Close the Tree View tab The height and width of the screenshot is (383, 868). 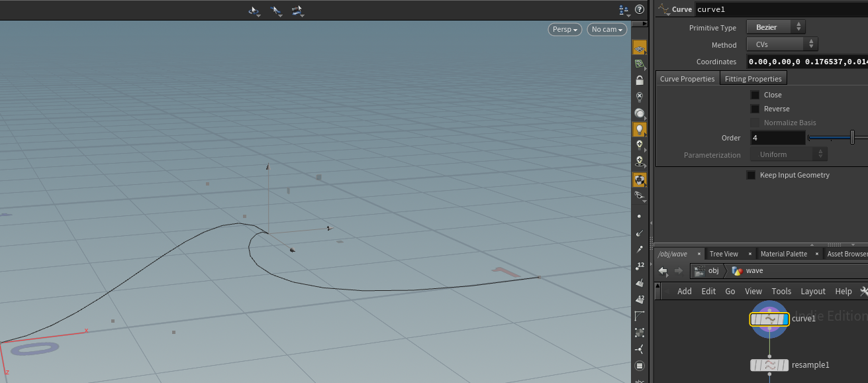point(749,254)
